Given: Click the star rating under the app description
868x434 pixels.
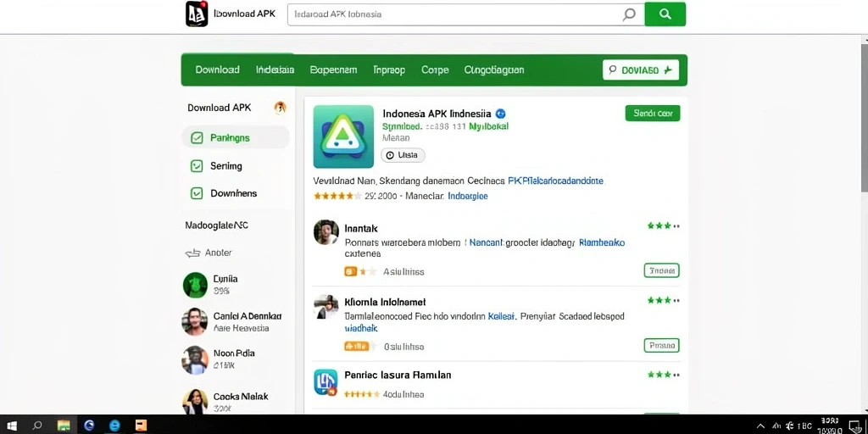Looking at the screenshot, I should tap(337, 196).
